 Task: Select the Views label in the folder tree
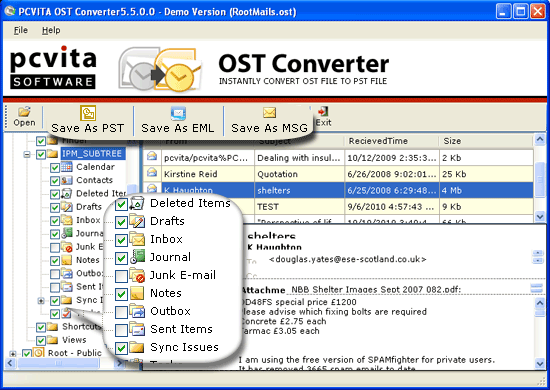click(74, 340)
